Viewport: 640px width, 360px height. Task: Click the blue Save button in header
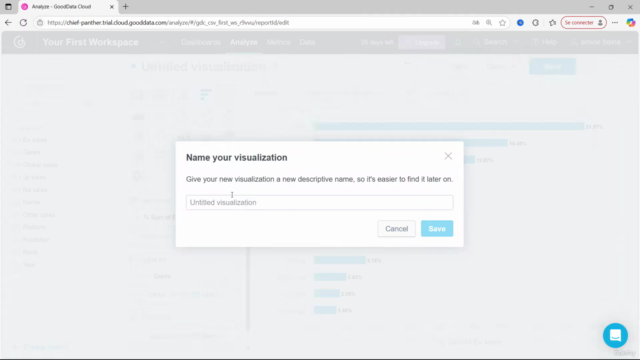point(552,67)
